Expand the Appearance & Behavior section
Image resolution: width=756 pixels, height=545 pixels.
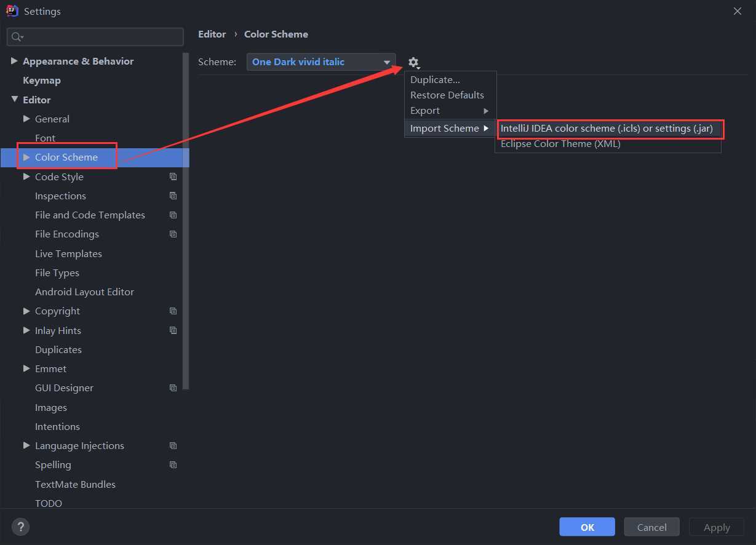point(14,61)
